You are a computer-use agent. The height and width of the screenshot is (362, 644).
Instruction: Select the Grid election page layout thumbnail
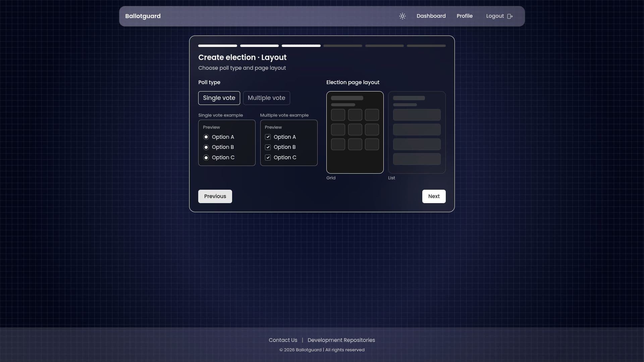355,132
